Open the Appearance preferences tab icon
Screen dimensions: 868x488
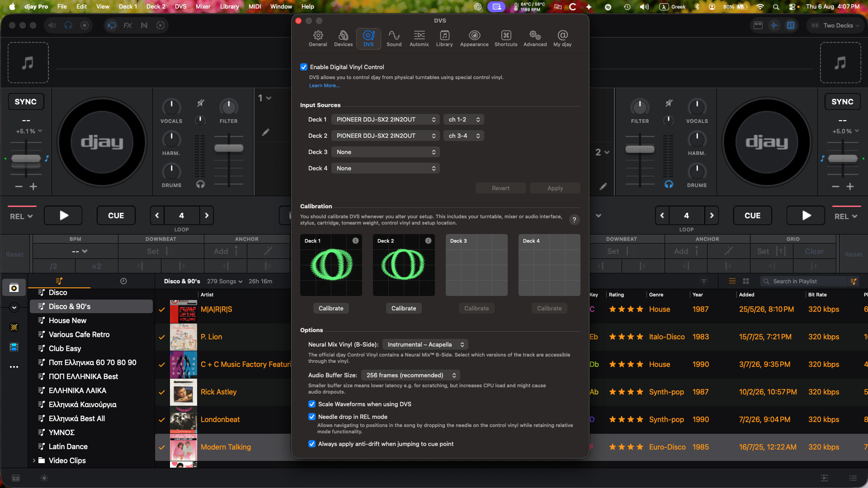point(474,38)
